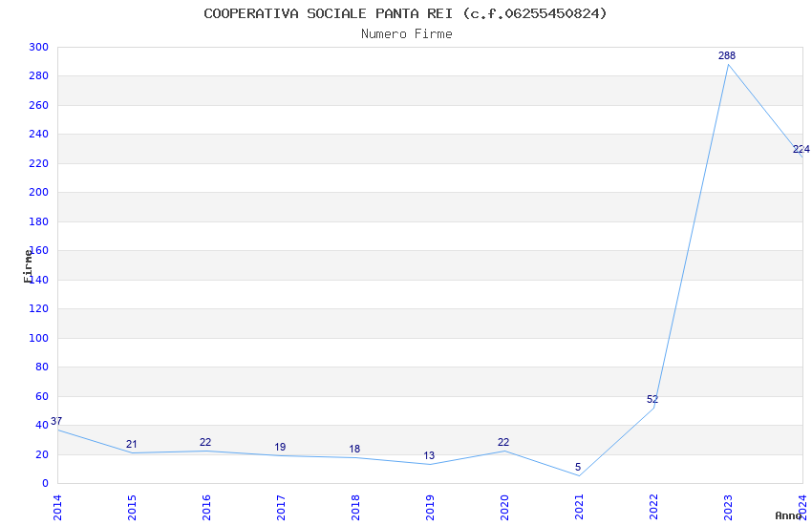Click the 180 y-axis tick label
This screenshot has width=812, height=525.
[39, 221]
